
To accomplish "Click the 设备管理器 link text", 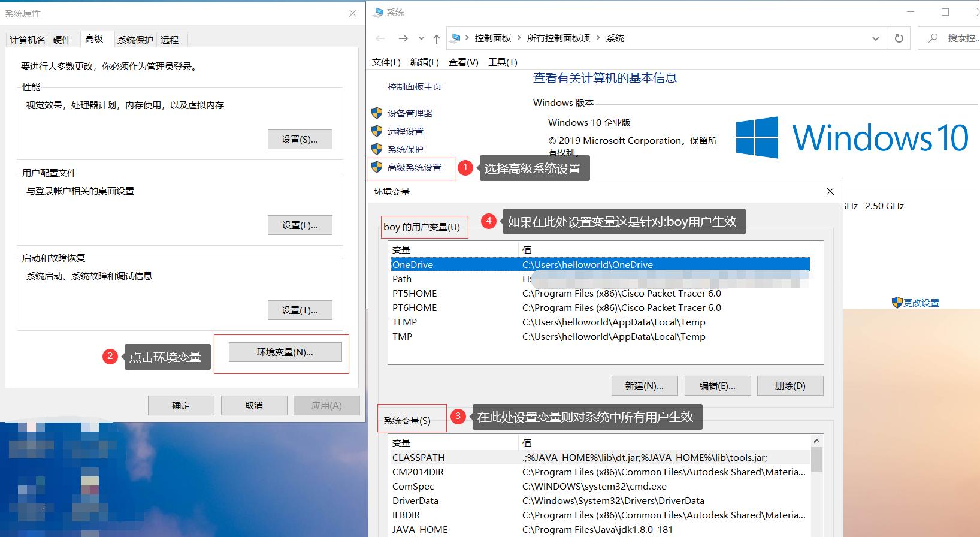I will point(410,113).
